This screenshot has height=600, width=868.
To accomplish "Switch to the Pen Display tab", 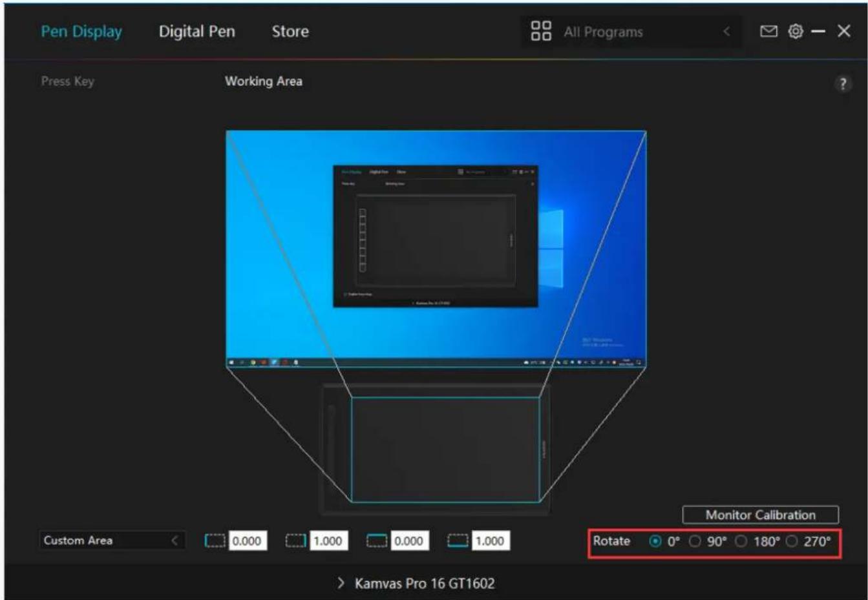I will [x=81, y=31].
